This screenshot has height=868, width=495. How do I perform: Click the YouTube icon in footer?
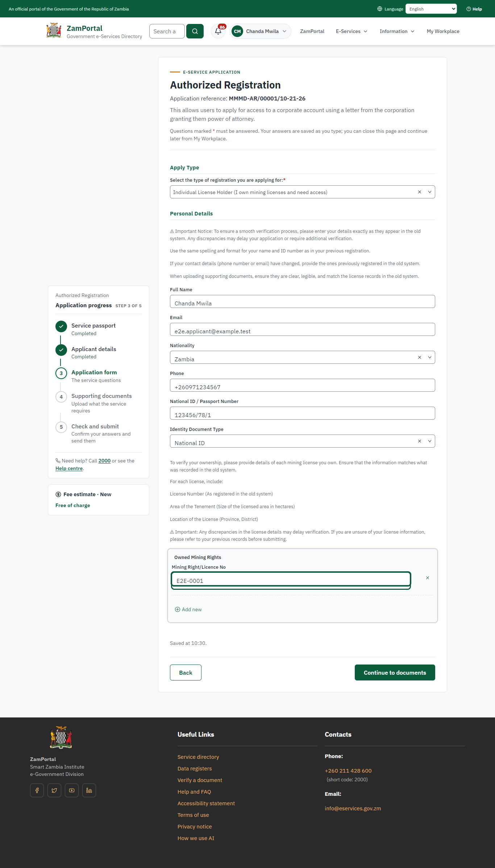(x=72, y=790)
